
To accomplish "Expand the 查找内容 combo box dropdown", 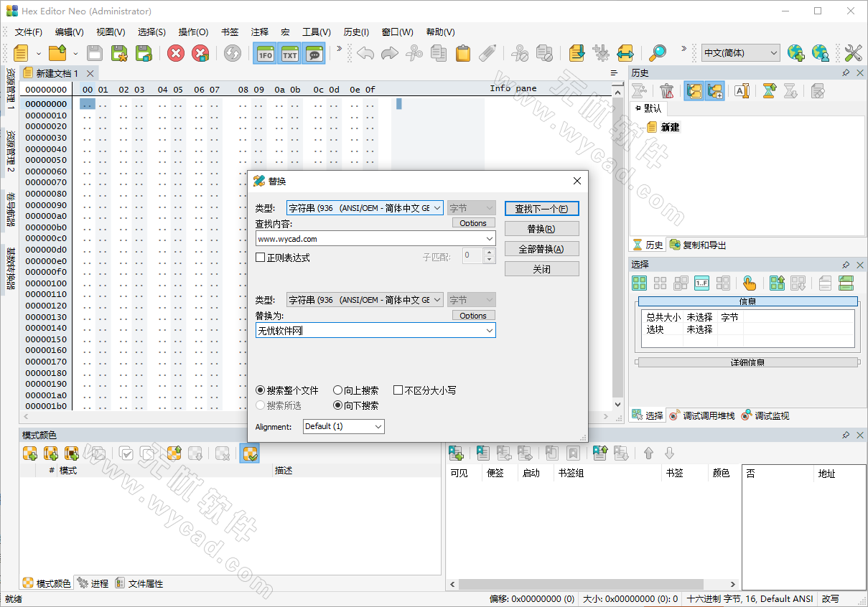I will (x=487, y=238).
